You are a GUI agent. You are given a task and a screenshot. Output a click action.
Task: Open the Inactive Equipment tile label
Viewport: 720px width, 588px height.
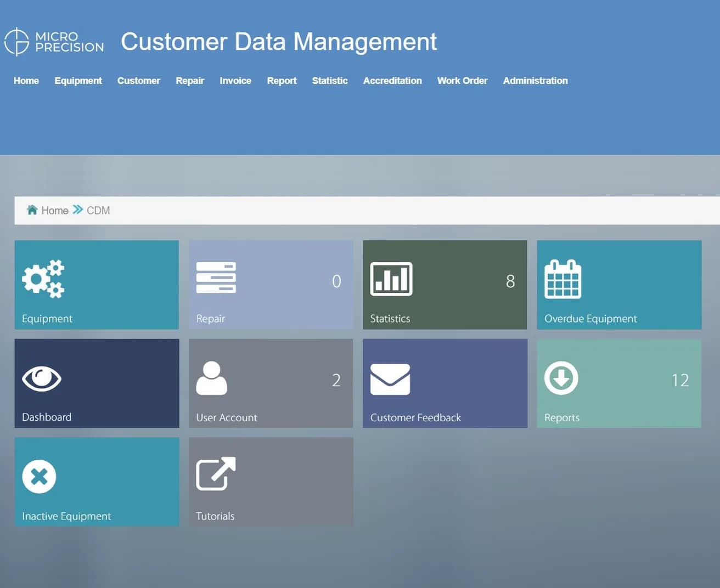[66, 516]
